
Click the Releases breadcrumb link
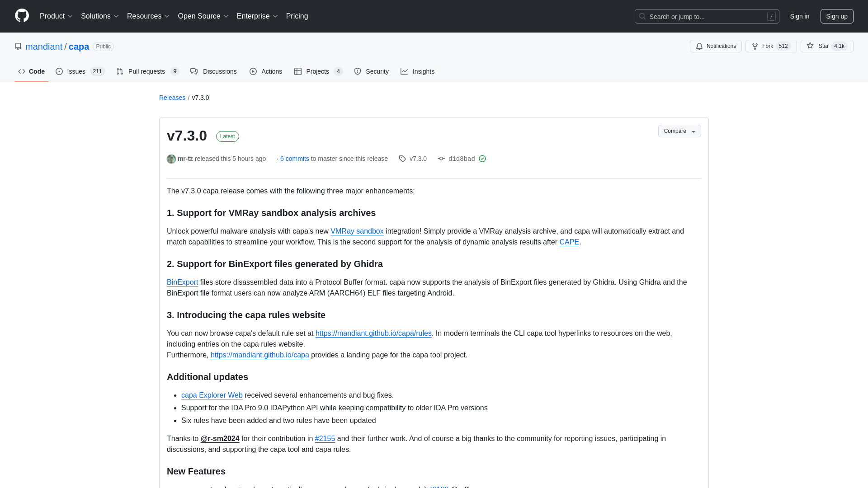pyautogui.click(x=172, y=98)
